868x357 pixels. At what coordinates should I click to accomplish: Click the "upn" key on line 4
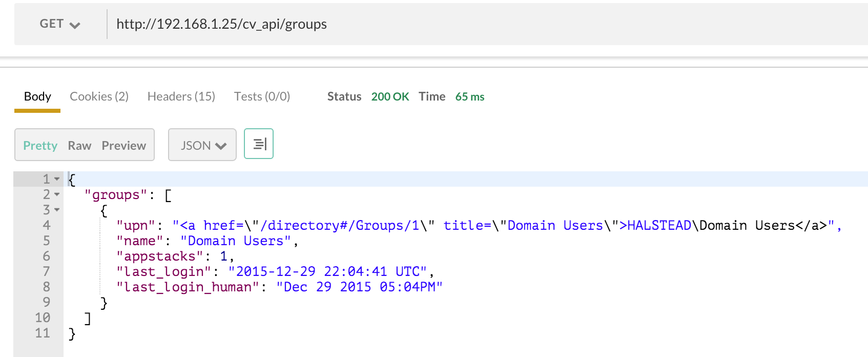(x=136, y=226)
